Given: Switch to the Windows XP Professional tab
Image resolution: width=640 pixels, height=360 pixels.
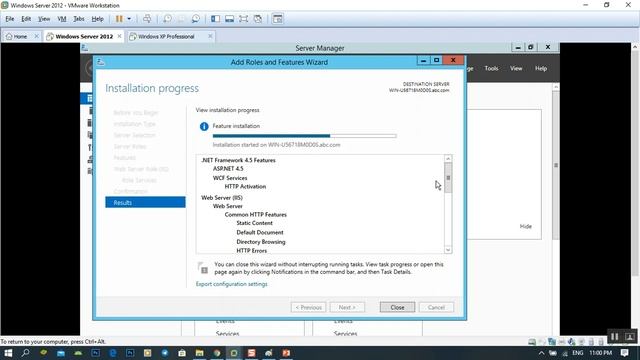Looking at the screenshot, I should (x=165, y=36).
